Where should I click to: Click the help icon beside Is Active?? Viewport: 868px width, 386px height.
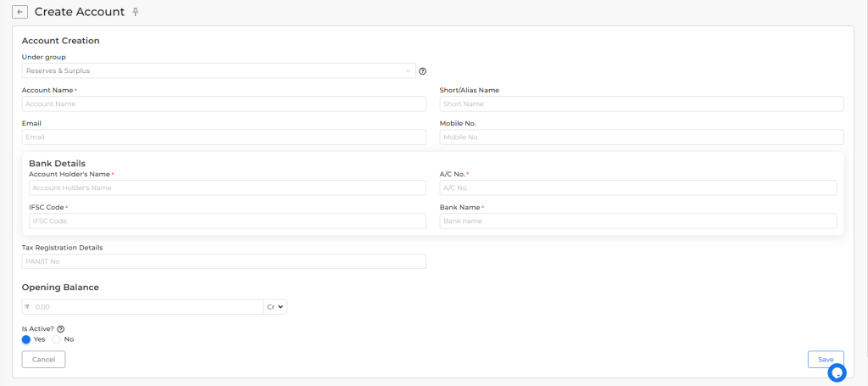[61, 329]
